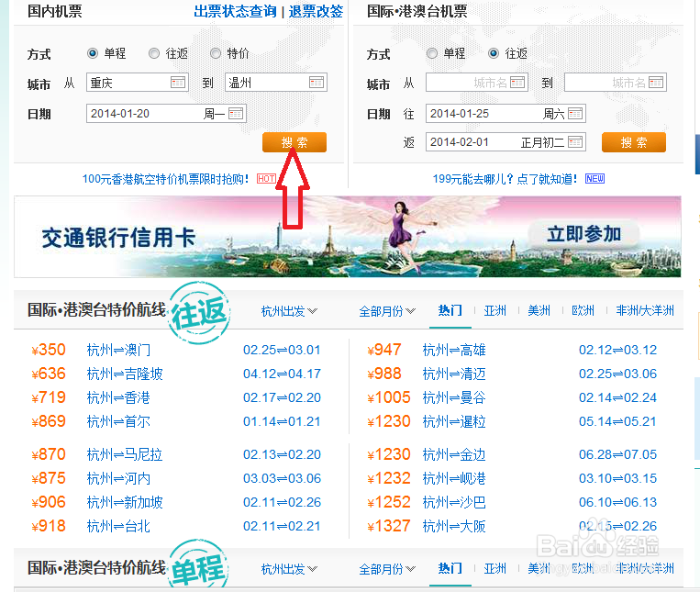The height and width of the screenshot is (592, 700).
Task: Open city picker icon in international departure field
Action: coord(517,83)
